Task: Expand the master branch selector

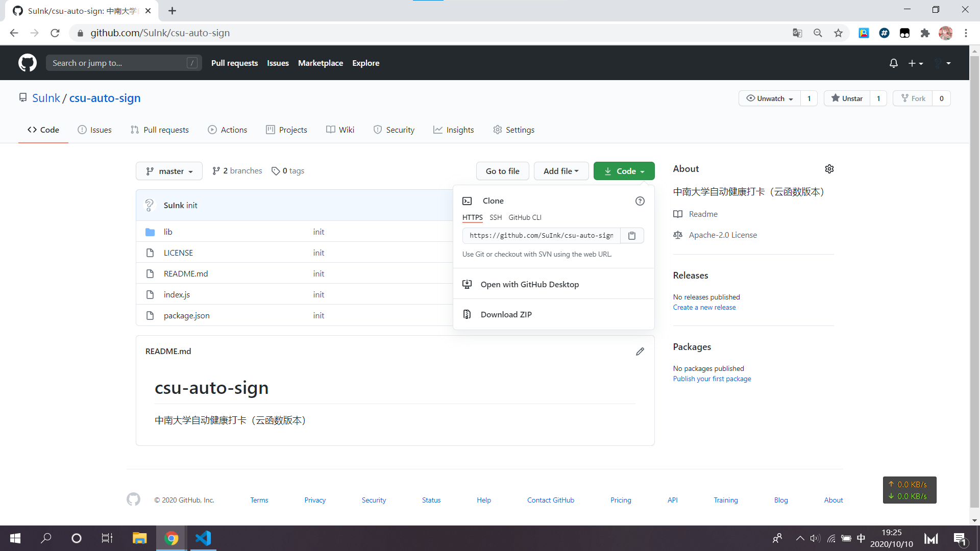Action: (169, 171)
